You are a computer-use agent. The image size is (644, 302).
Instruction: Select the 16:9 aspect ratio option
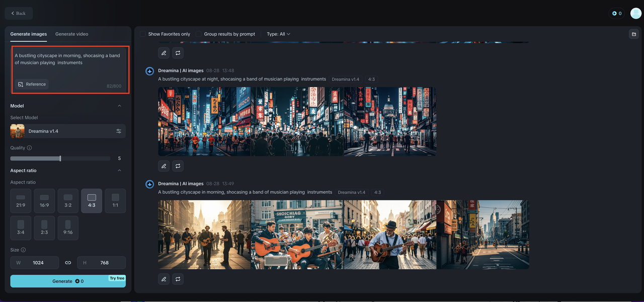(x=44, y=200)
